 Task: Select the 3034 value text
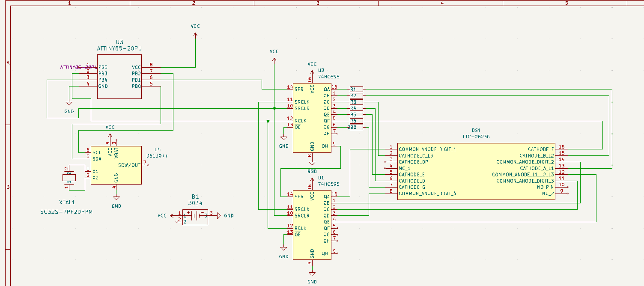point(195,203)
